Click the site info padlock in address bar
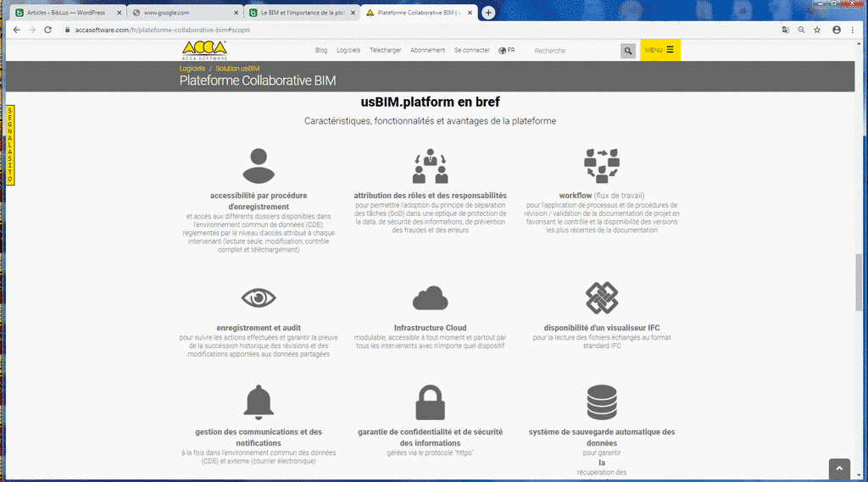This screenshot has width=868, height=482. (68, 30)
